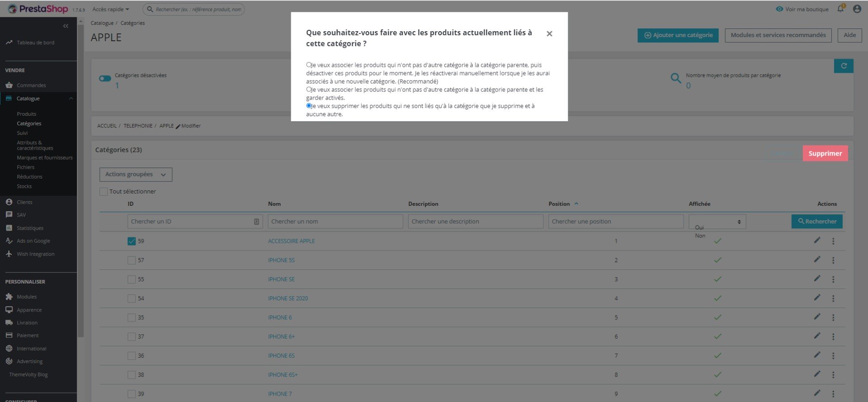Viewport: 868px width, 402px height.
Task: Click the magnifier icon beside average products
Action: click(x=675, y=78)
